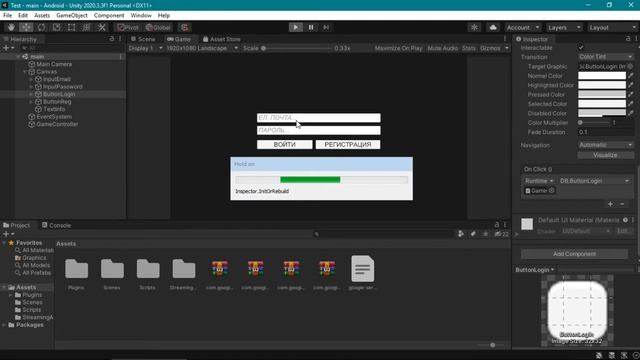Toggle Maximize On Play
The image size is (640, 360).
coord(398,48)
